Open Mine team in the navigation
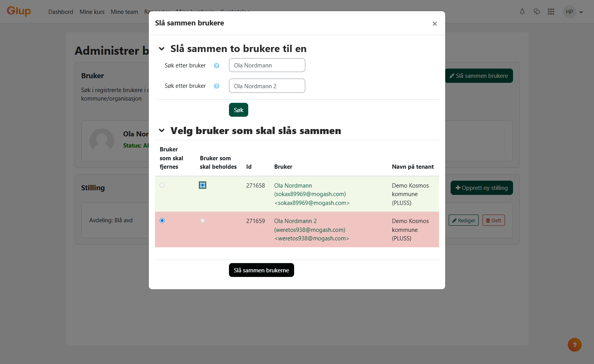Viewport: 594px width, 364px height. 125,12
